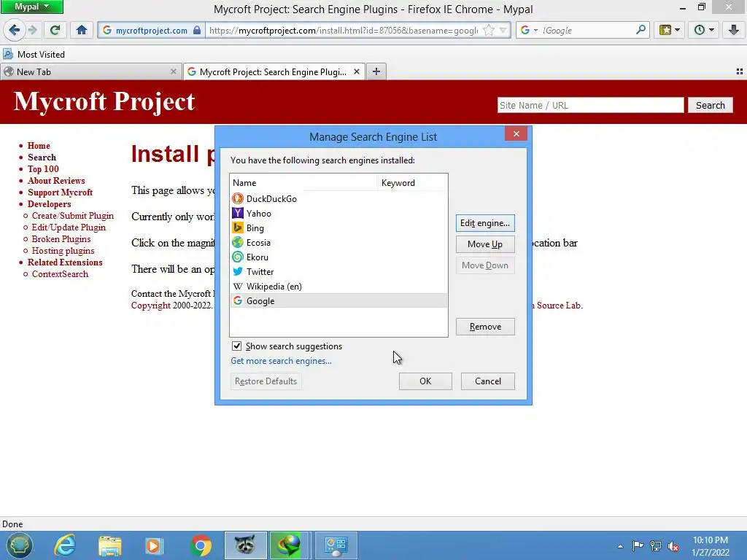Screen dimensions: 747x560
Task: Open the bookmarks menu button
Action: [x=669, y=31]
